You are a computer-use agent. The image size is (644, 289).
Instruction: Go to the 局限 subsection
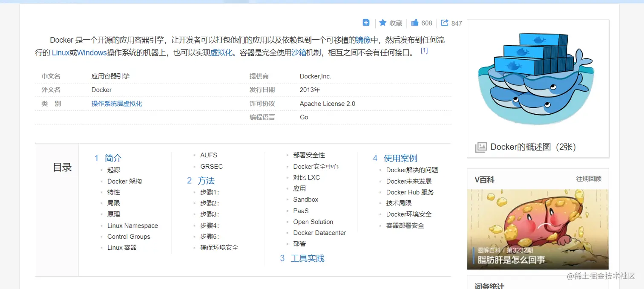(x=114, y=203)
